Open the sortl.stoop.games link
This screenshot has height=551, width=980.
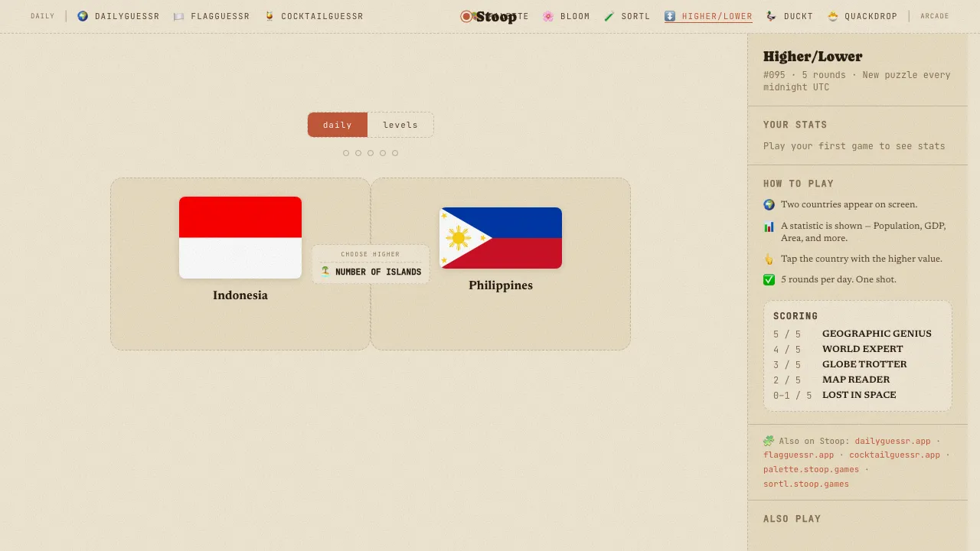pyautogui.click(x=806, y=484)
